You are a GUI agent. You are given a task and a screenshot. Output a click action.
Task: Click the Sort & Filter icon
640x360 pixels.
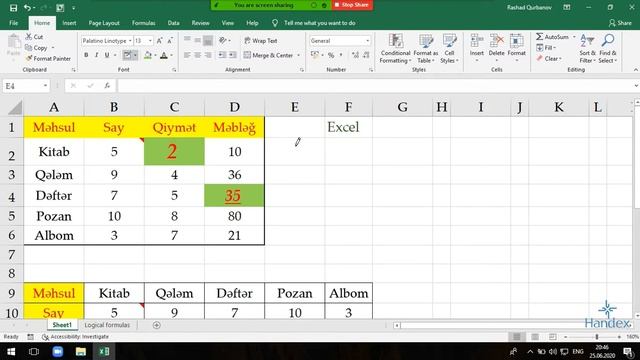click(587, 41)
